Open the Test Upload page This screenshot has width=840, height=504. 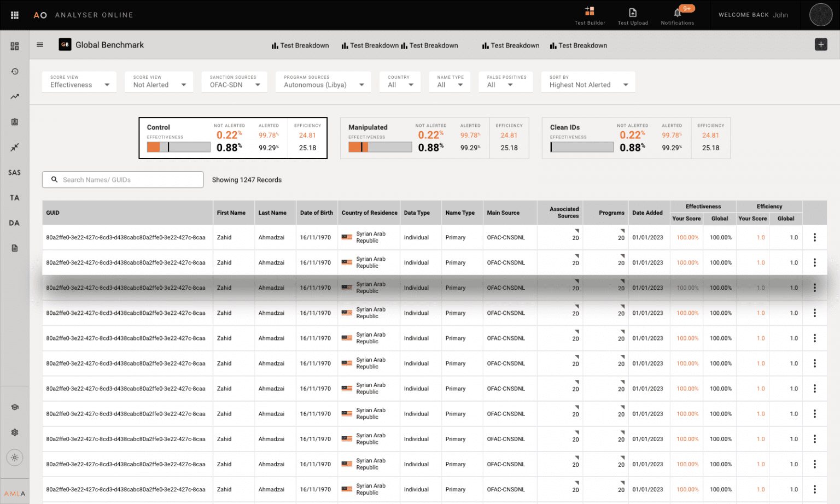coord(633,15)
